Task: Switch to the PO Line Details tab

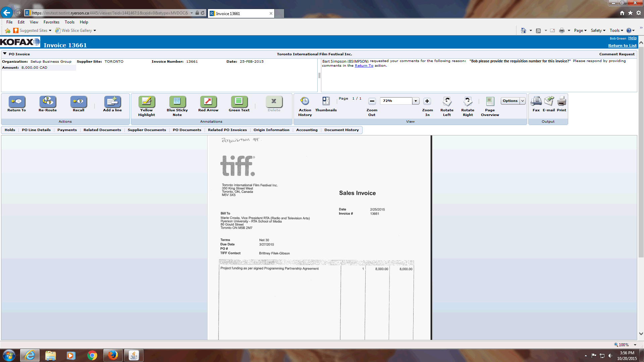Action: [36, 130]
